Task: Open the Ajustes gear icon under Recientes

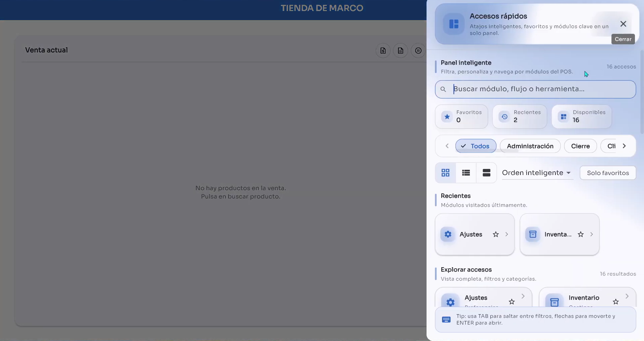Action: (448, 234)
